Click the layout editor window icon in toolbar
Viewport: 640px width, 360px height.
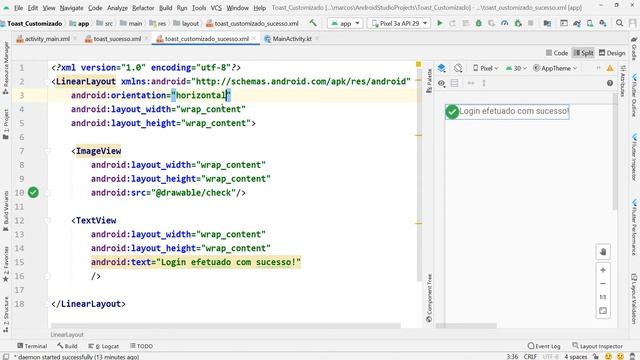pyautogui.click(x=564, y=23)
